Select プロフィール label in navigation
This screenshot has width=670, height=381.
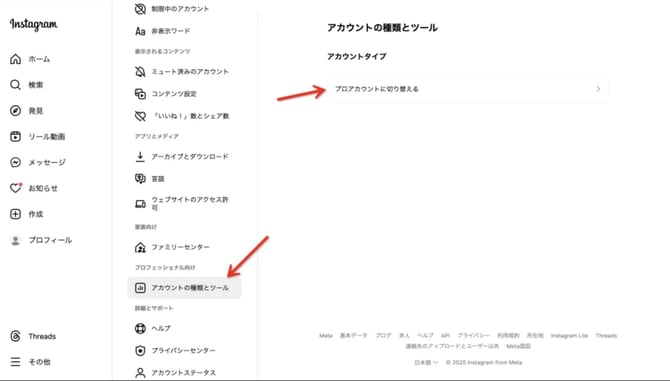coord(50,240)
